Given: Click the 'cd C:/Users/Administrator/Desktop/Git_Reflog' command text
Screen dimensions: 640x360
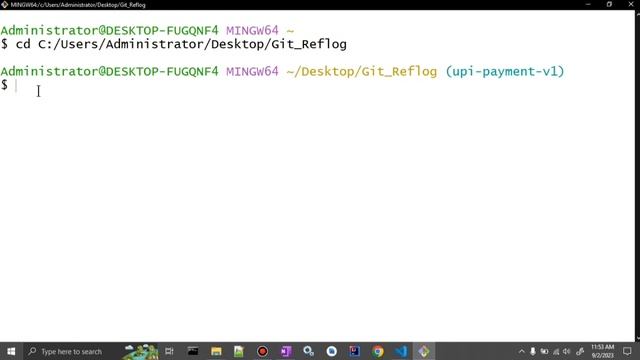Looking at the screenshot, I should pyautogui.click(x=181, y=44).
